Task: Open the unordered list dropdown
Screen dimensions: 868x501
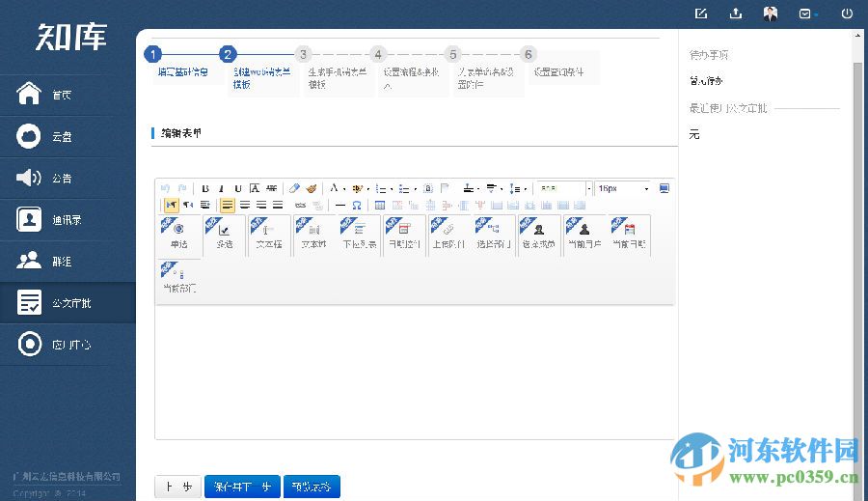Action: pyautogui.click(x=415, y=189)
